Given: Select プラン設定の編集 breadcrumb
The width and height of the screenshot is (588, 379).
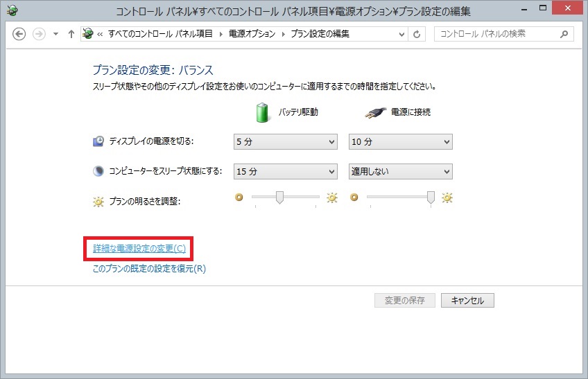Looking at the screenshot, I should (320, 34).
